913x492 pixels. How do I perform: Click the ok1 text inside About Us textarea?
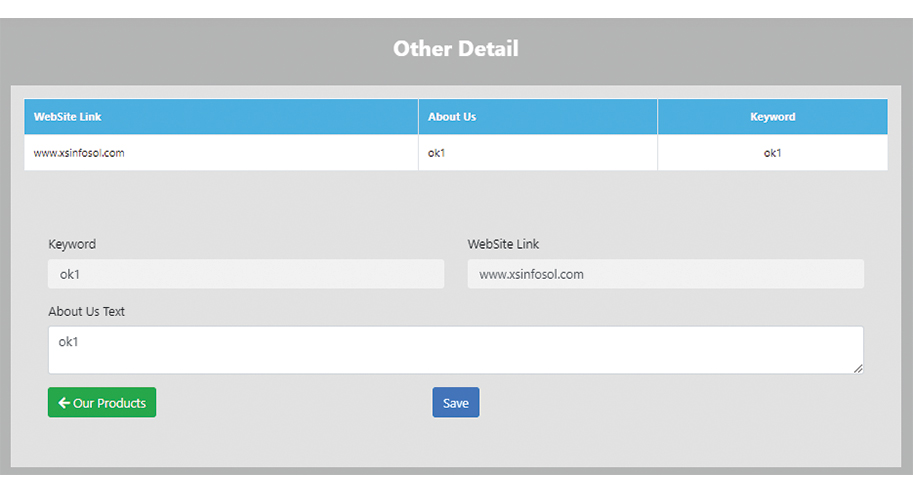[x=68, y=342]
